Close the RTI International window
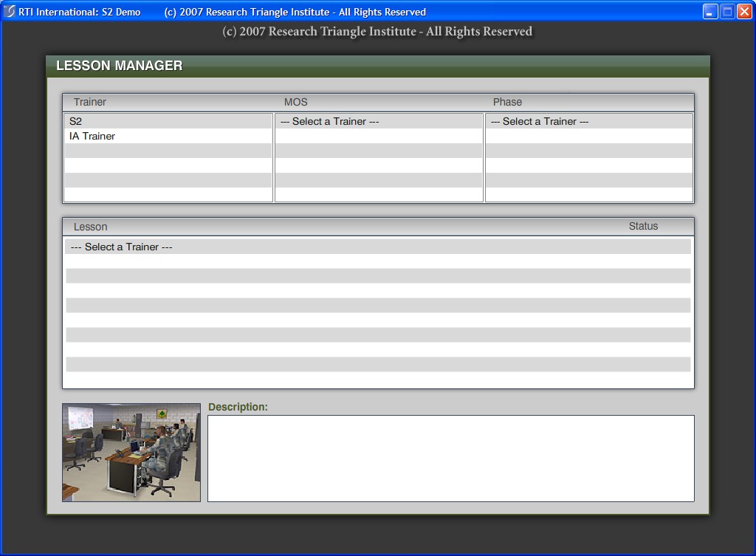Image resolution: width=756 pixels, height=556 pixels. tap(744, 12)
